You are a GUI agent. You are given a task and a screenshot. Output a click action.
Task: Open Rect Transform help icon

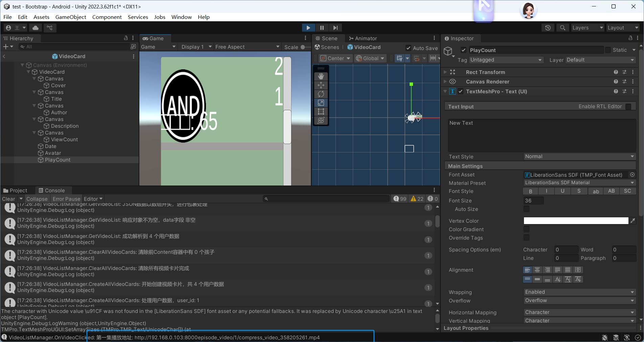pos(616,72)
